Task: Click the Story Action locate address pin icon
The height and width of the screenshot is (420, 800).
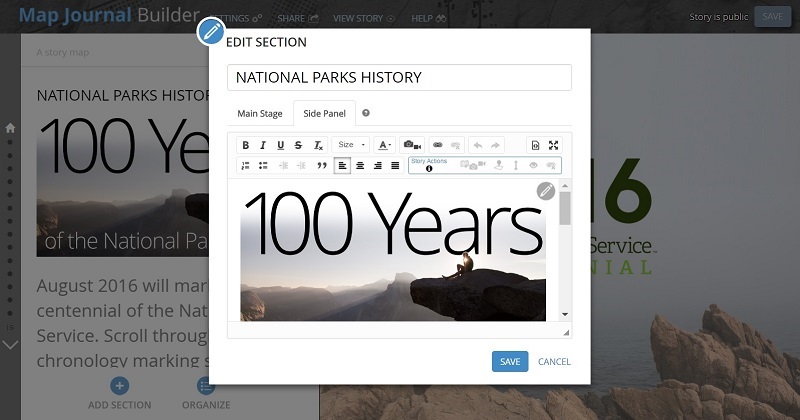Action: (498, 165)
